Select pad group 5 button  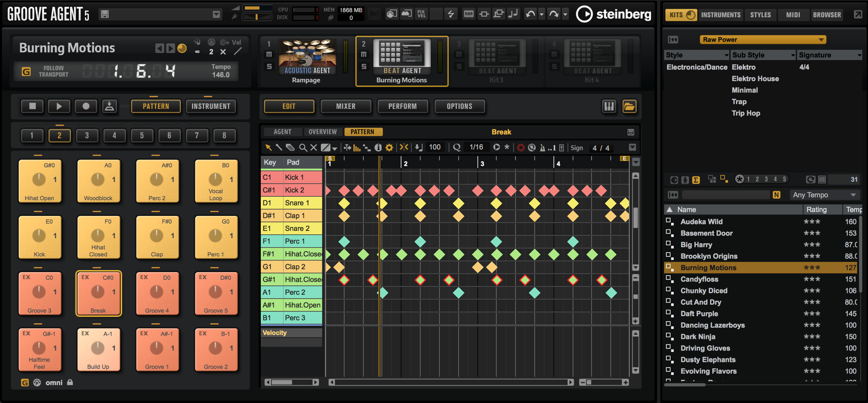(x=142, y=136)
